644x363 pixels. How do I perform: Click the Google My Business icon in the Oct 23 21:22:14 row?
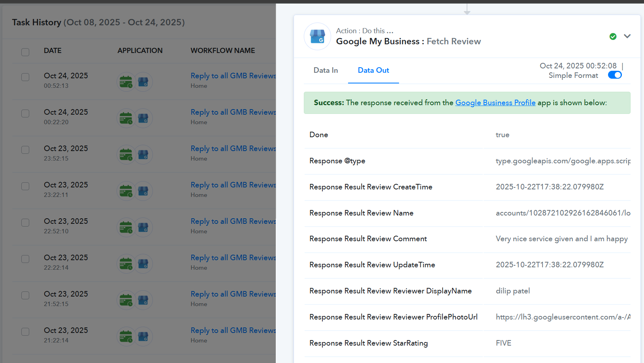point(143,337)
